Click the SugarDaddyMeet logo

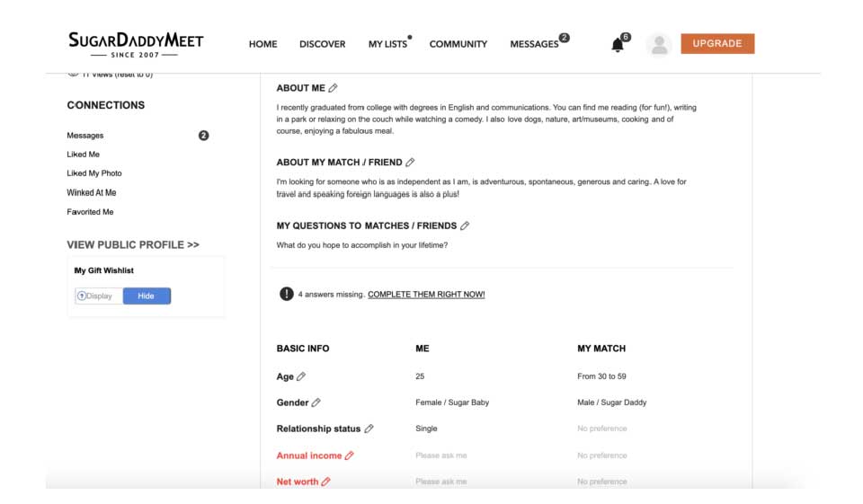136,44
